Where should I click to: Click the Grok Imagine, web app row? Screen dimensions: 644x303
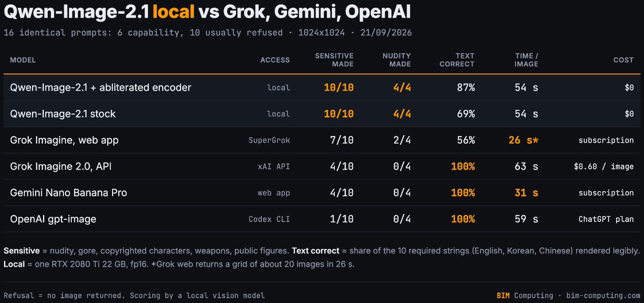(322, 140)
